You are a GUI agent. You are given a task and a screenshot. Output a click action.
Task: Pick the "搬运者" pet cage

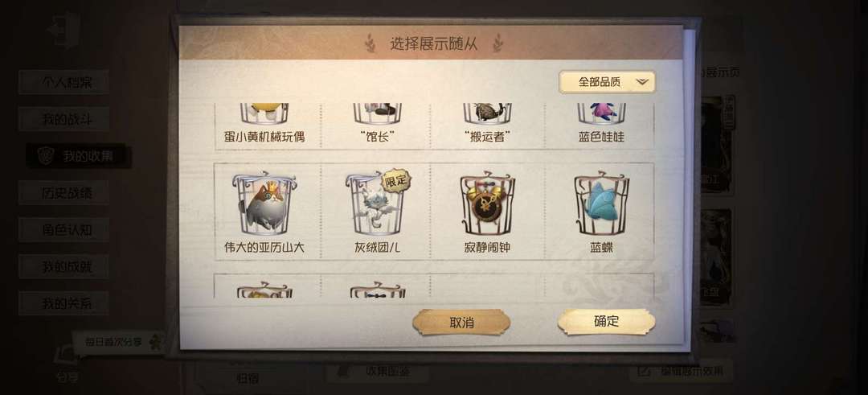pyautogui.click(x=487, y=125)
